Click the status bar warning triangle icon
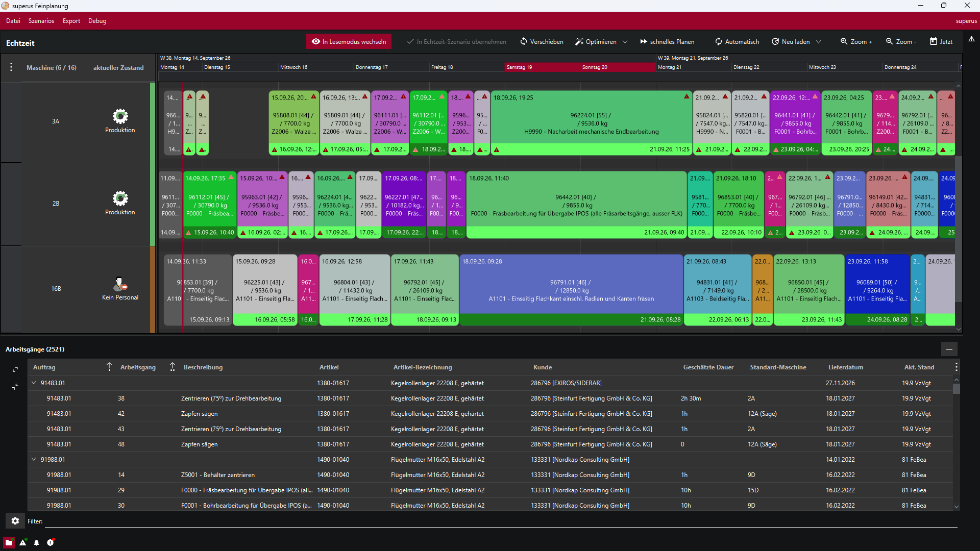This screenshot has width=980, height=551. [x=23, y=542]
